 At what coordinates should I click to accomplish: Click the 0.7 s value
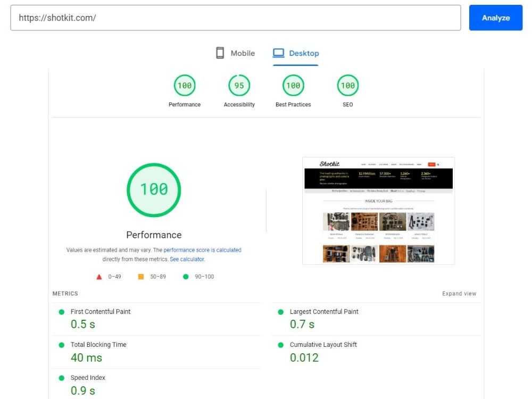click(302, 325)
